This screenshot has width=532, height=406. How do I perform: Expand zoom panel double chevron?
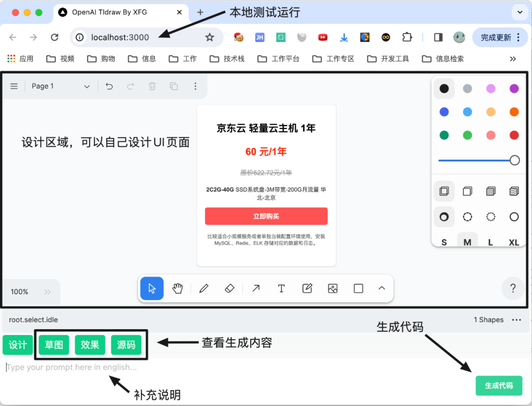(47, 292)
